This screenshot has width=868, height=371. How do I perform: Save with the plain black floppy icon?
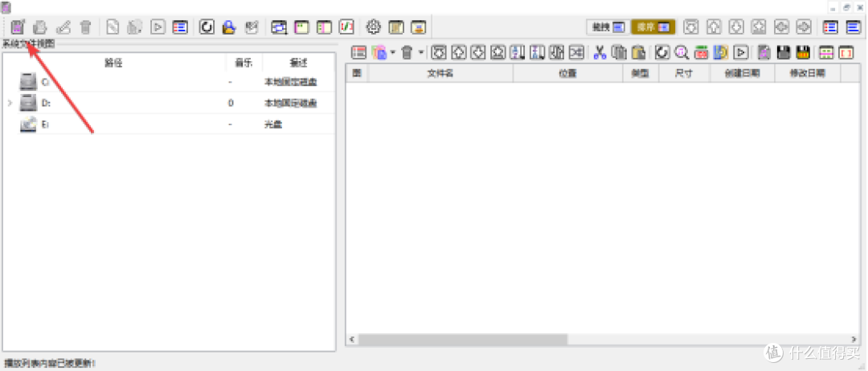point(784,52)
